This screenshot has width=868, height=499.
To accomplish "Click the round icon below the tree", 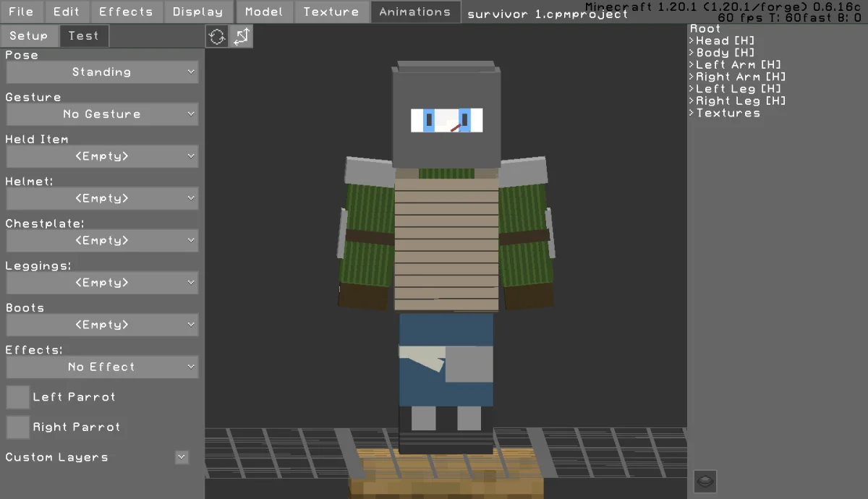I will pyautogui.click(x=705, y=480).
